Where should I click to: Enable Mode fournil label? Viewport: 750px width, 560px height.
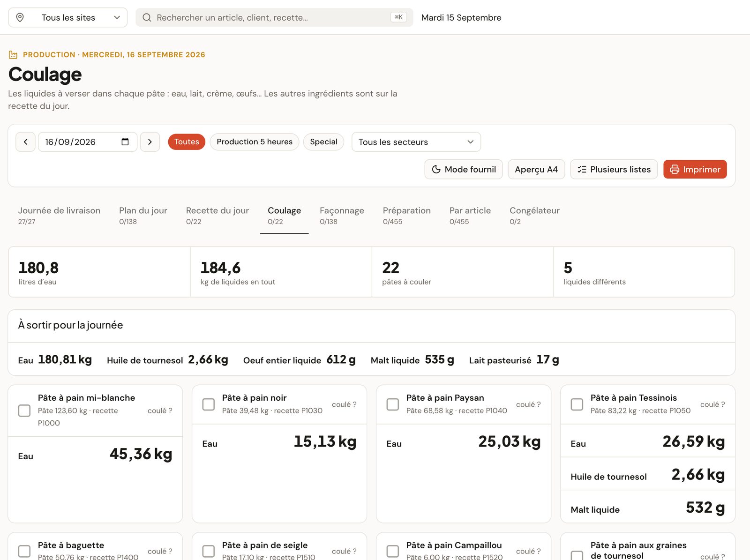coord(470,169)
